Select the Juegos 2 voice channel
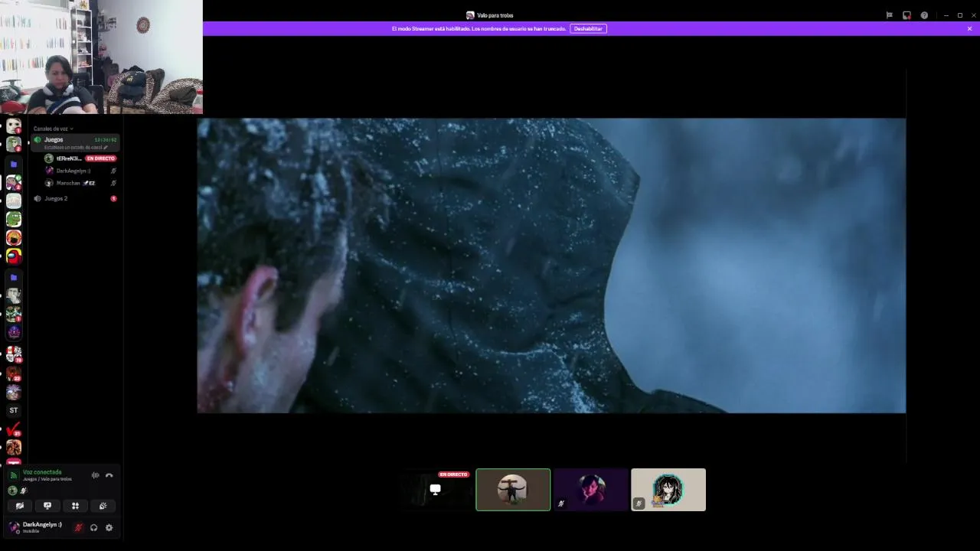 point(76,198)
